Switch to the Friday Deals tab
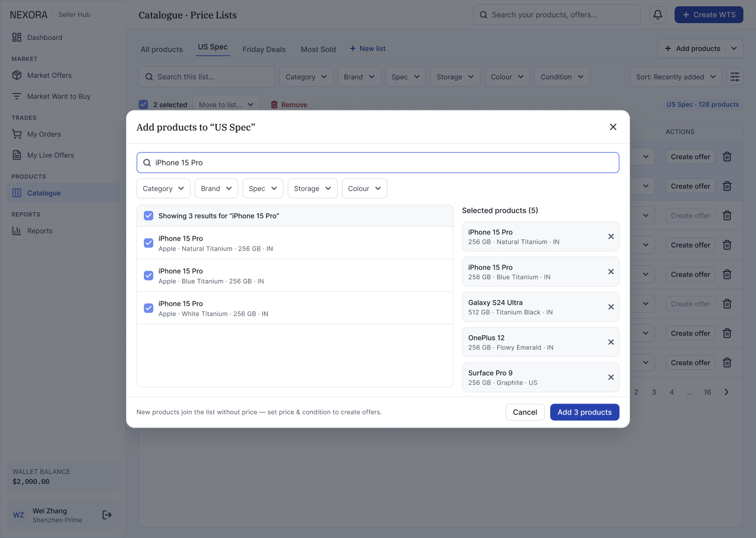This screenshot has height=538, width=756. pyautogui.click(x=264, y=49)
